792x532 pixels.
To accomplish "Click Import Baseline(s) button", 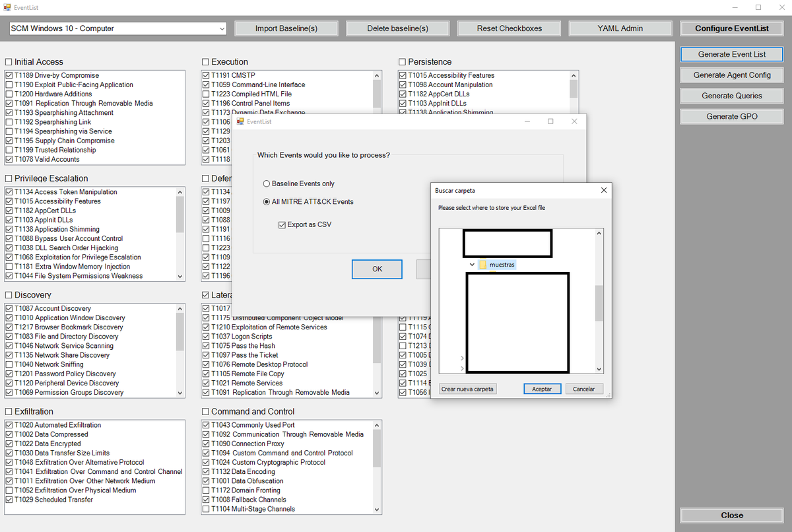I will (286, 28).
